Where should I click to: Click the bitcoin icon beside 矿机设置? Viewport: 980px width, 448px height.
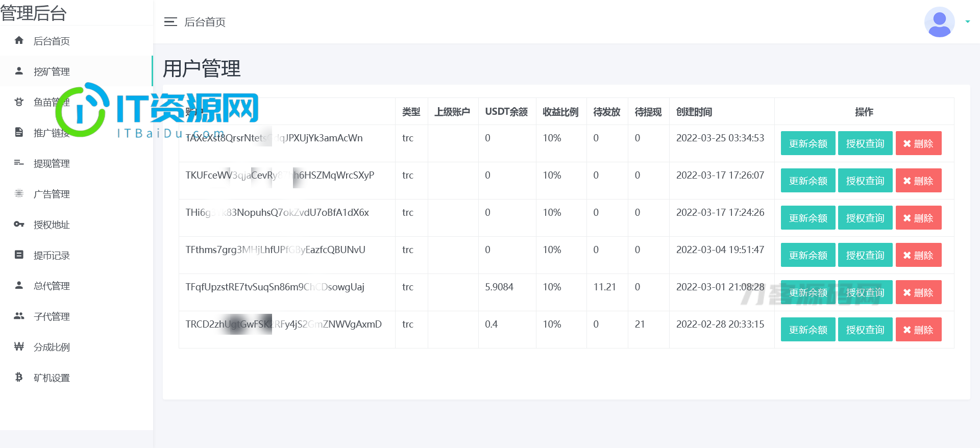point(19,377)
